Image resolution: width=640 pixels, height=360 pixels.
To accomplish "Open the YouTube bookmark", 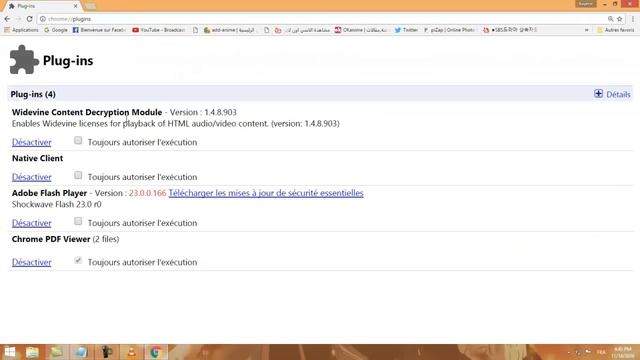I will coord(159,30).
